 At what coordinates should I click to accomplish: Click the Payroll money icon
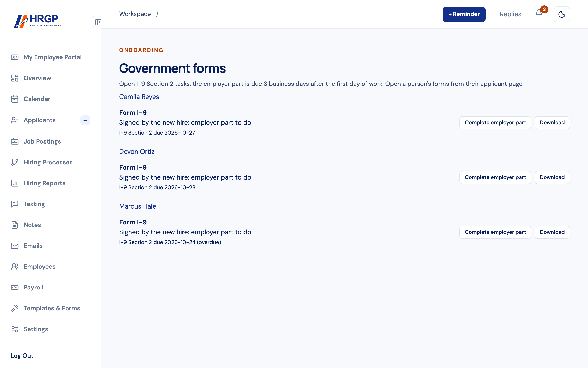(x=14, y=287)
